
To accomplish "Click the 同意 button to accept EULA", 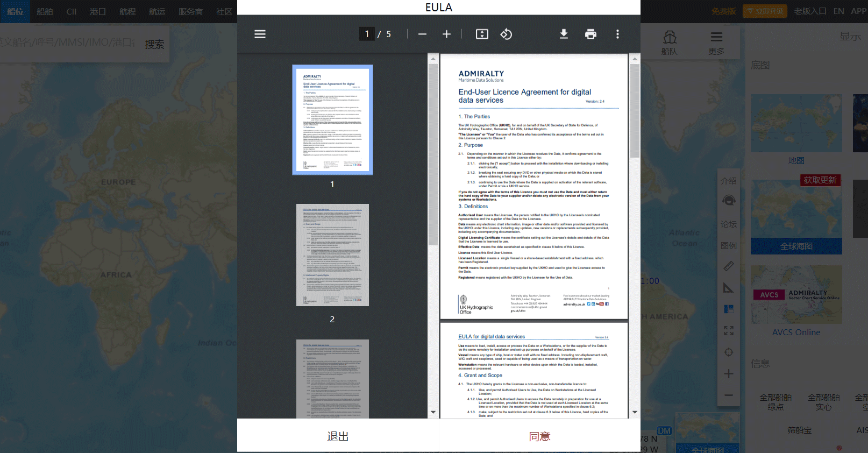I will click(x=539, y=436).
